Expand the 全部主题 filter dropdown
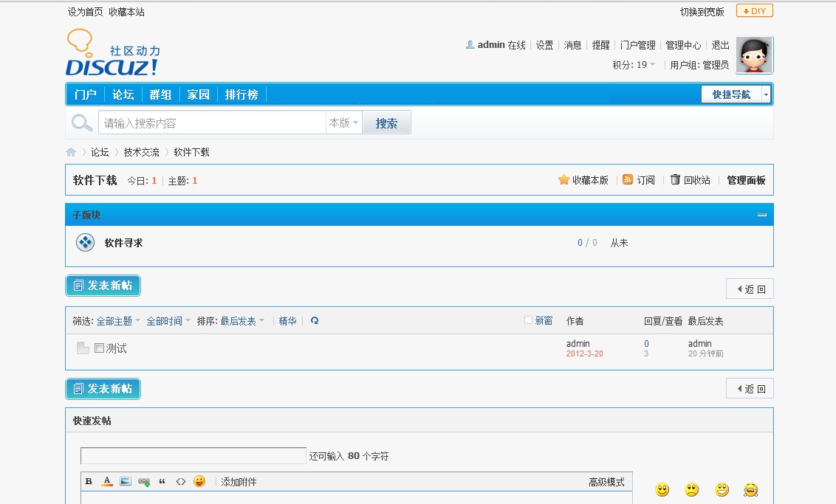This screenshot has width=836, height=504. [x=118, y=321]
